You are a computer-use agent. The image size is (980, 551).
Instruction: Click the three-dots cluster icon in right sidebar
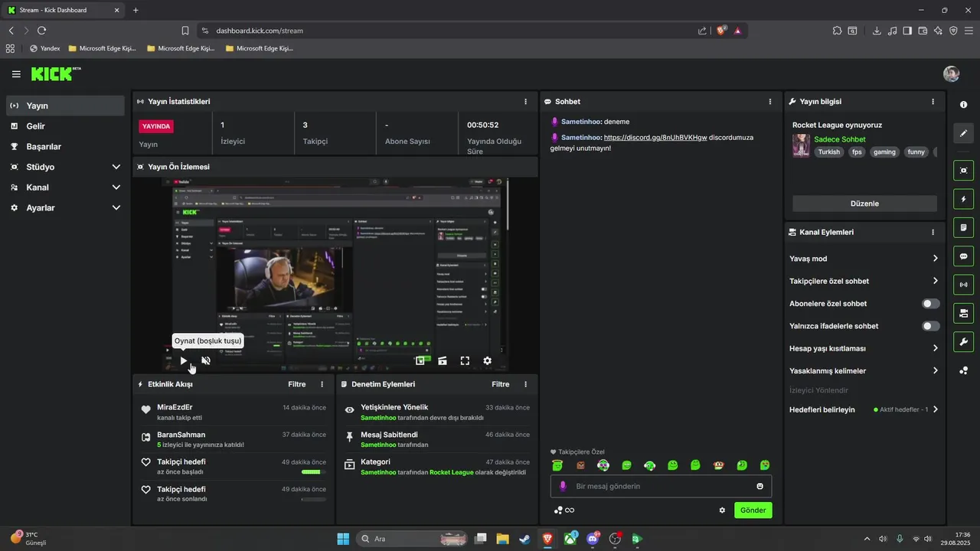pyautogui.click(x=964, y=371)
